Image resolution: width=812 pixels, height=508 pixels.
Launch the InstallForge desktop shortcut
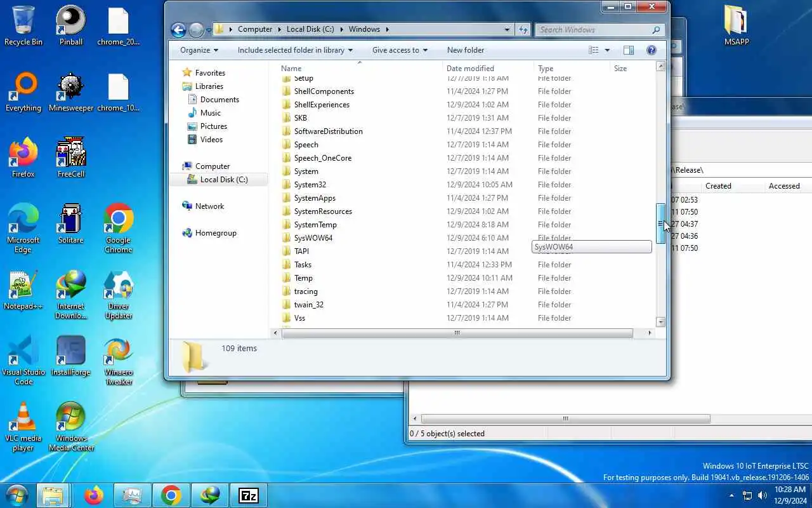[70, 356]
